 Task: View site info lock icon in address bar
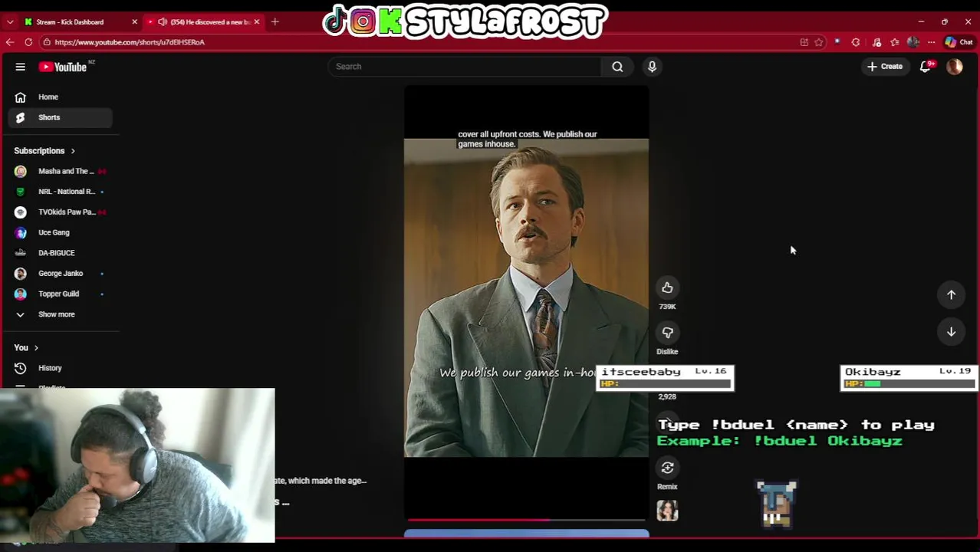click(47, 42)
